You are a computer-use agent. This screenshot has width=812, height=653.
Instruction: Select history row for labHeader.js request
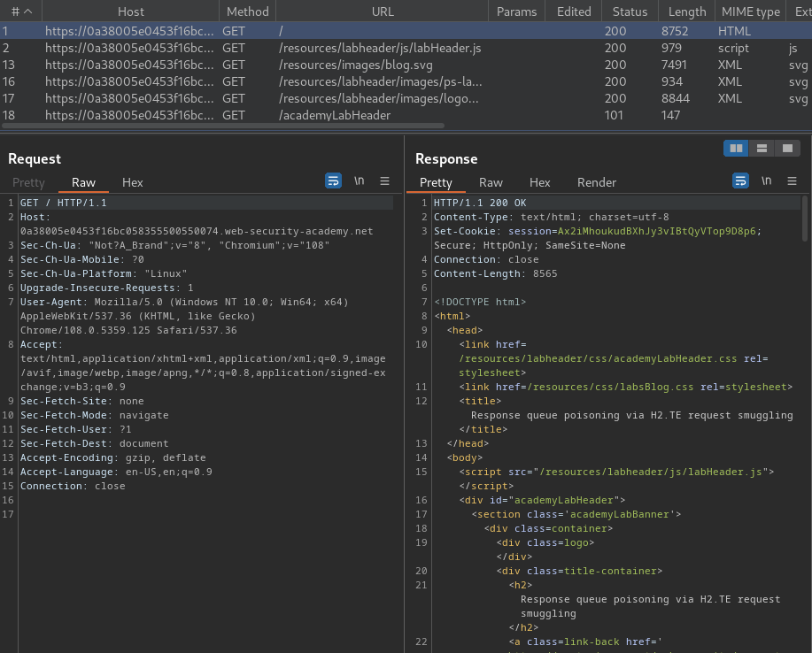coord(406,48)
